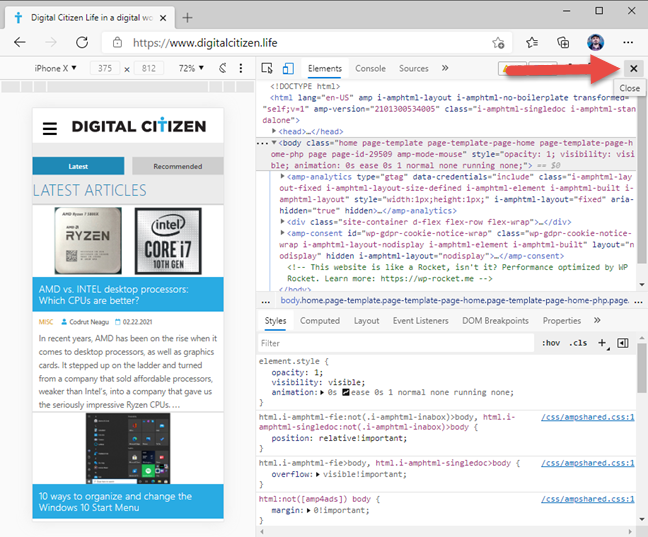Select the Computed tab

pyautogui.click(x=320, y=321)
